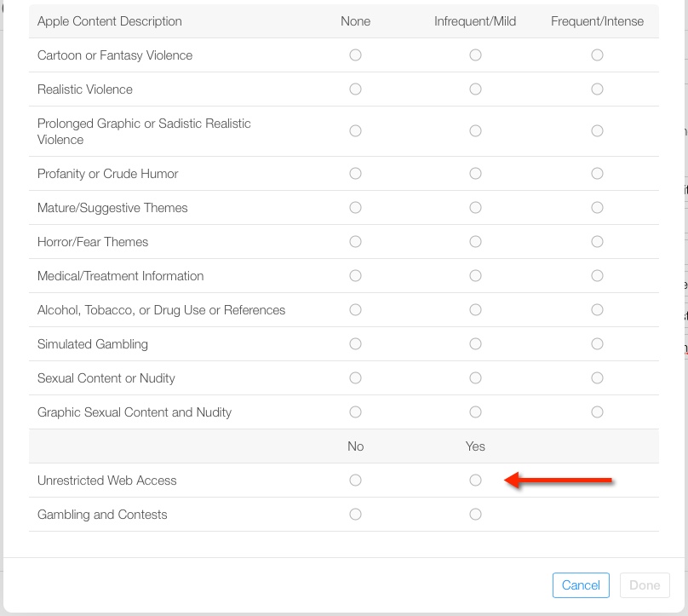688x616 pixels.
Task: Mark Mature/Suggestive Themes as Infrequent/Mild
Action: (x=475, y=208)
